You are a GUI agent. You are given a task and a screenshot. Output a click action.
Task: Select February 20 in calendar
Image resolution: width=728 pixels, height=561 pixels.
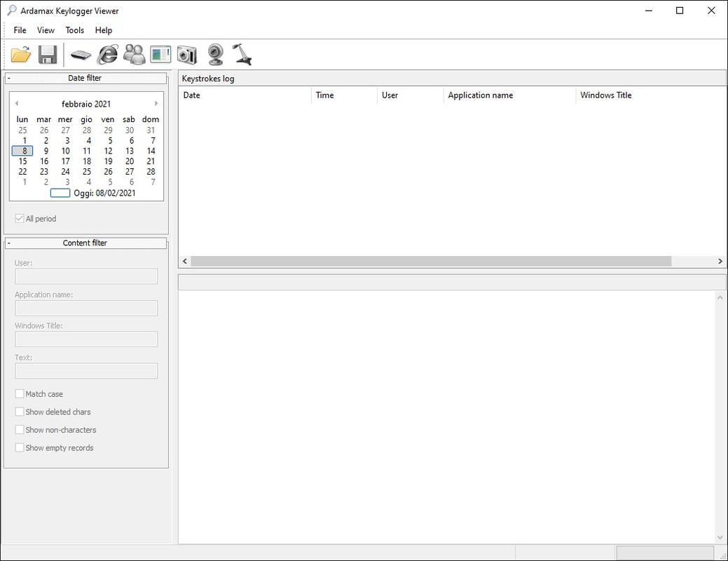click(x=130, y=161)
